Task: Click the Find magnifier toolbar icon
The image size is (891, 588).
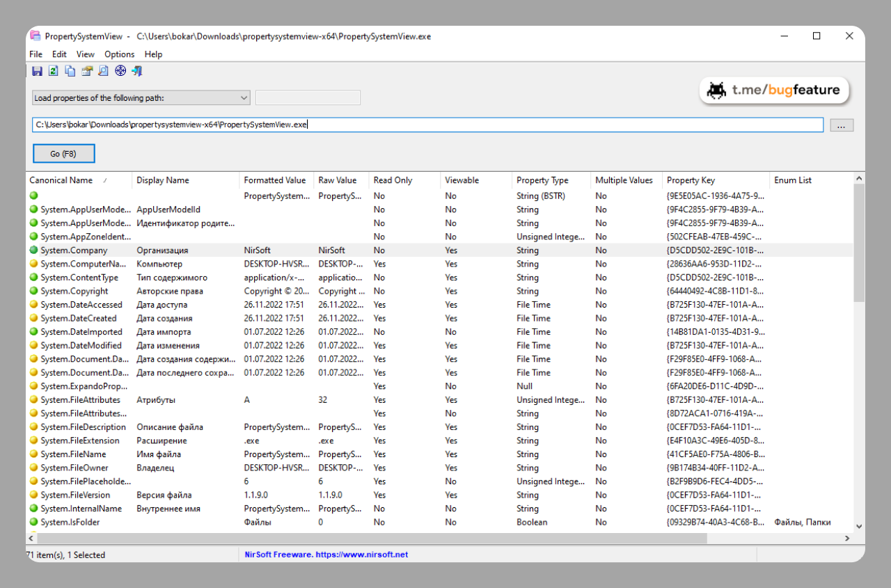Action: tap(104, 71)
